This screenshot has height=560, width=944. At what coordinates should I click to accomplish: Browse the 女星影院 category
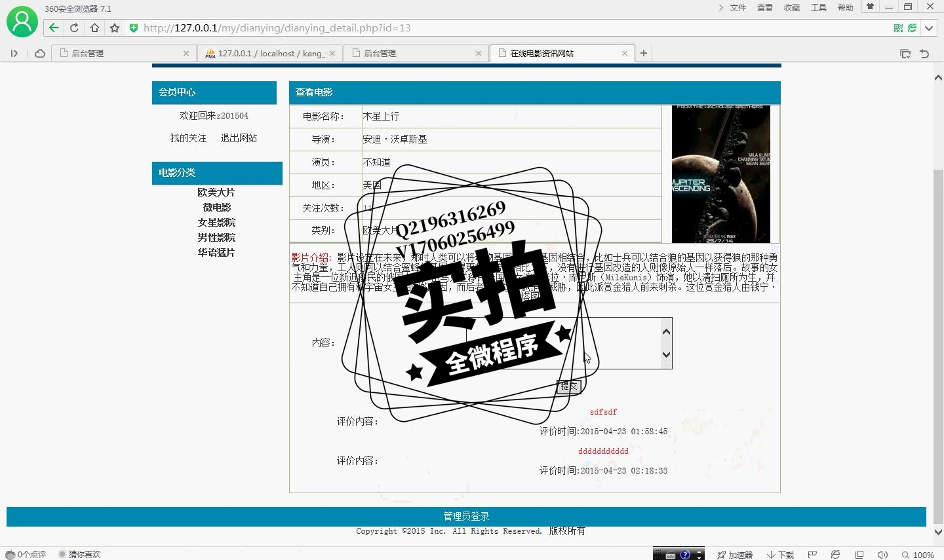coord(216,222)
